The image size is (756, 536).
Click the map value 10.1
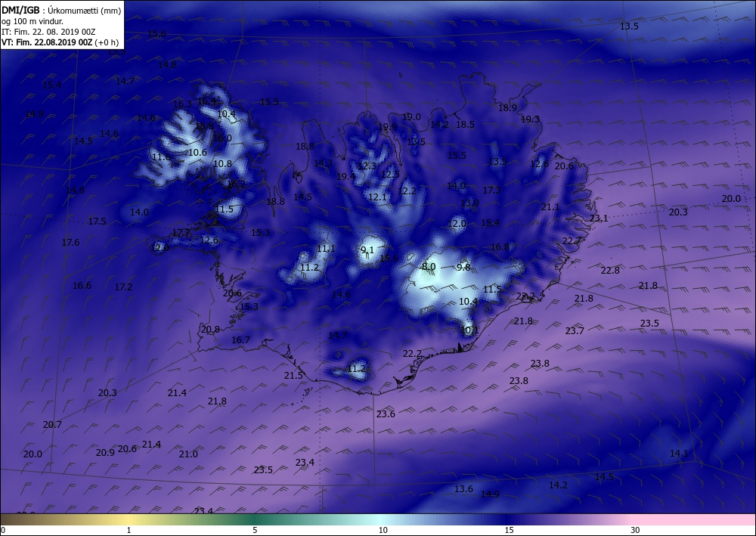pos(469,330)
